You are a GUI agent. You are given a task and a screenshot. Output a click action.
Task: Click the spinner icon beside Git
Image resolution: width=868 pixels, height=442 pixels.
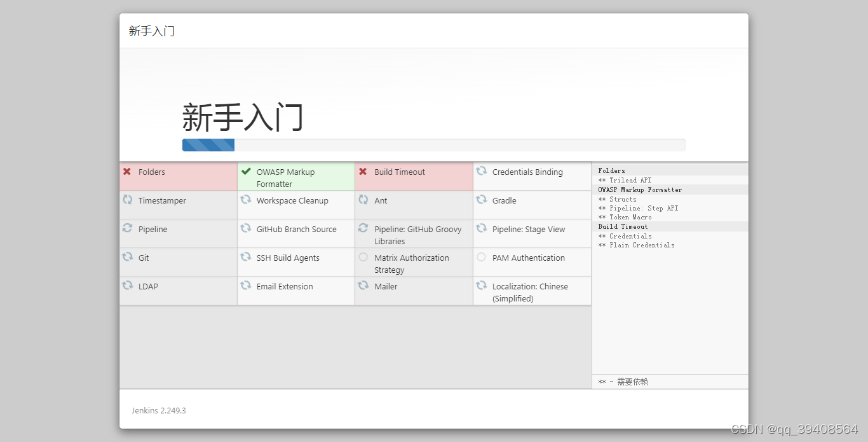coord(127,257)
